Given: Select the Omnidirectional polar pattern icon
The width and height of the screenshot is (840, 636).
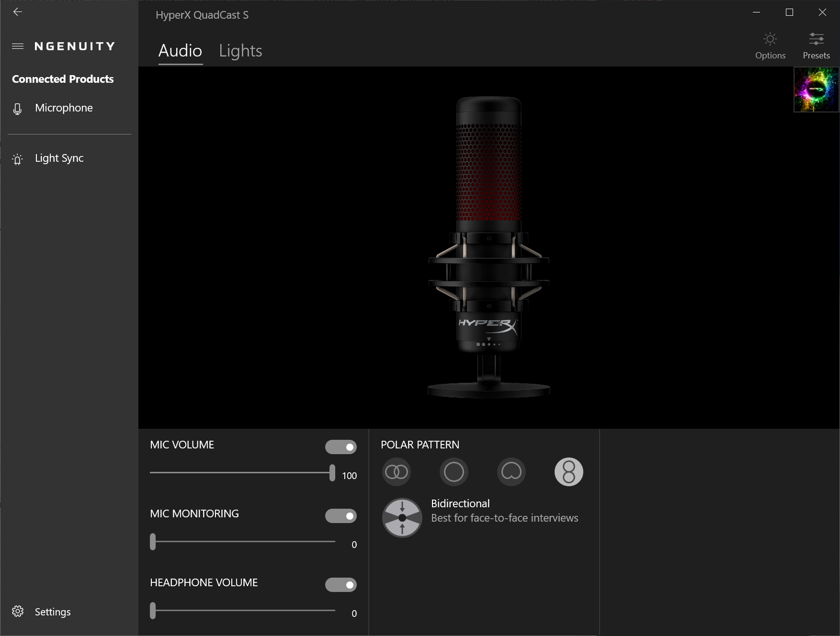Looking at the screenshot, I should click(454, 472).
